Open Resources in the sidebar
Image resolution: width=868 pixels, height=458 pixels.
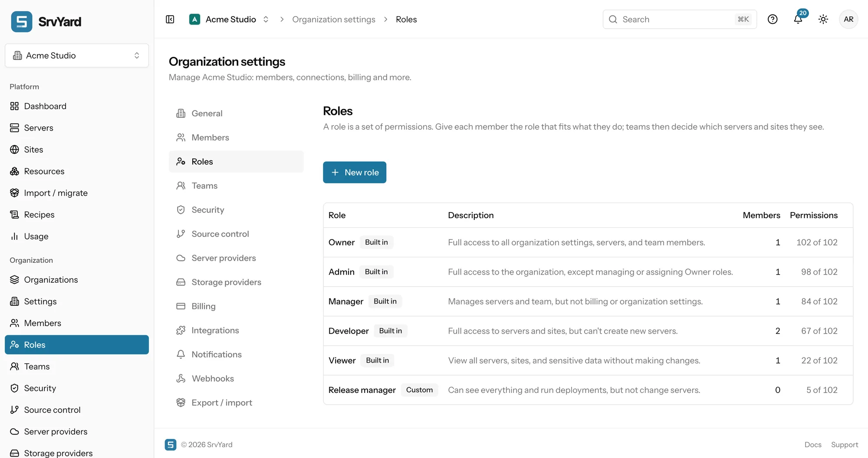pyautogui.click(x=77, y=171)
